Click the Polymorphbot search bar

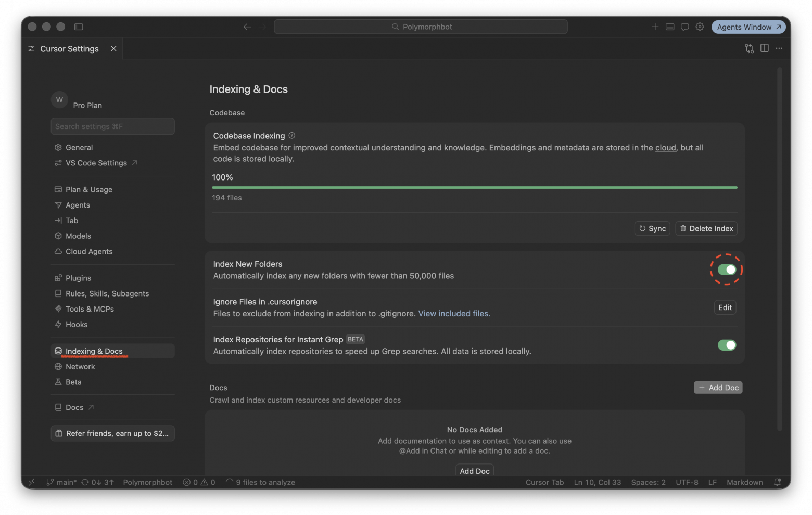tap(421, 27)
